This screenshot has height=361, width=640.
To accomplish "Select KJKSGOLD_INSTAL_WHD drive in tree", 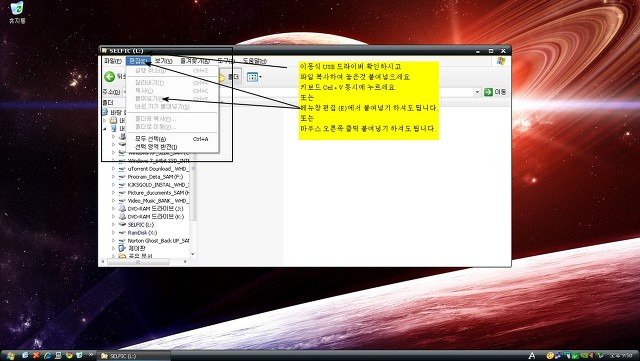I will (158, 185).
